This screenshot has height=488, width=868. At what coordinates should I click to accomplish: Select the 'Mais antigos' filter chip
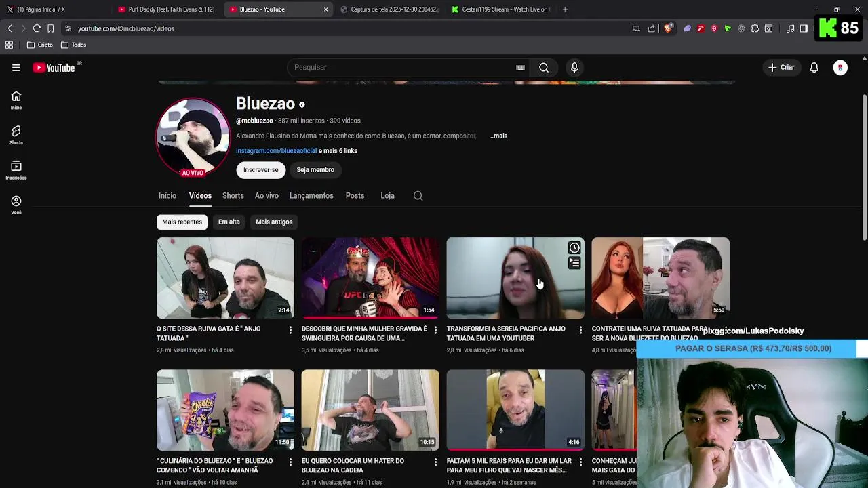tap(274, 222)
